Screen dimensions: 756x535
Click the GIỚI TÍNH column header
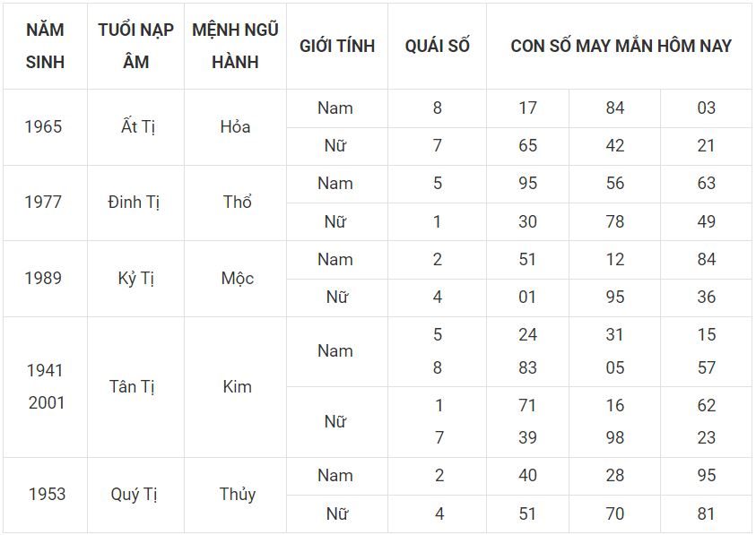coord(337,47)
